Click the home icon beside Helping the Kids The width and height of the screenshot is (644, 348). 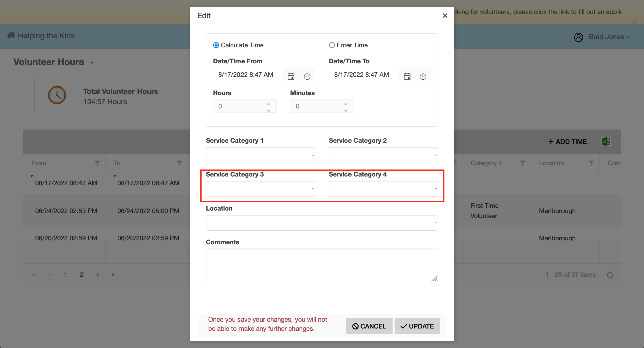pyautogui.click(x=11, y=35)
